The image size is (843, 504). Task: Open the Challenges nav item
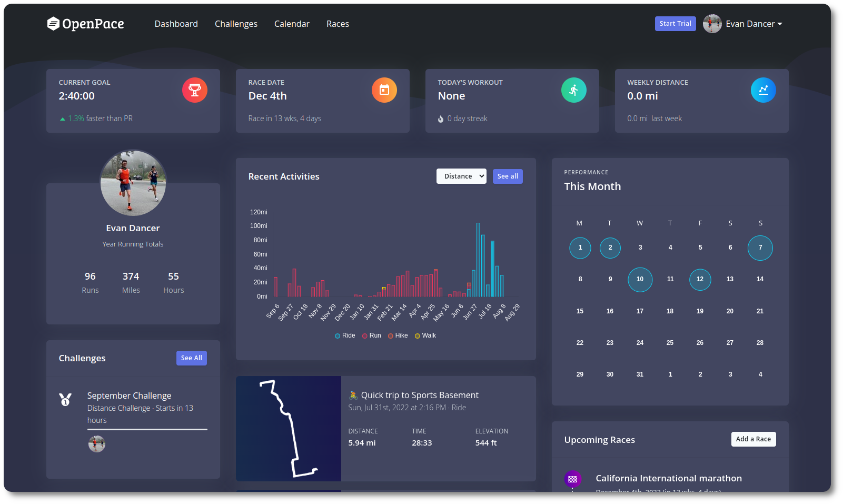click(x=236, y=24)
